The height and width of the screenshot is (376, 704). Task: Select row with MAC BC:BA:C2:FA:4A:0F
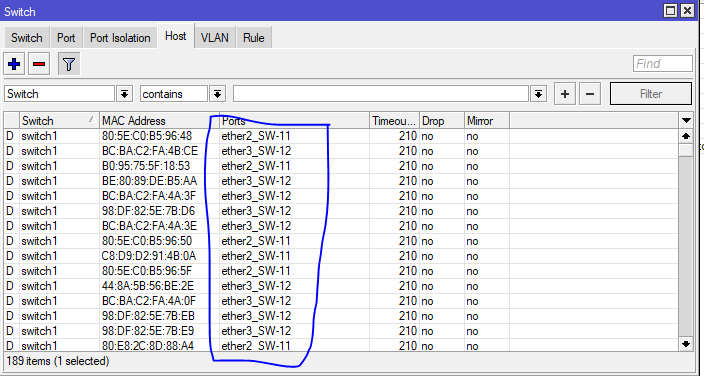(x=341, y=301)
